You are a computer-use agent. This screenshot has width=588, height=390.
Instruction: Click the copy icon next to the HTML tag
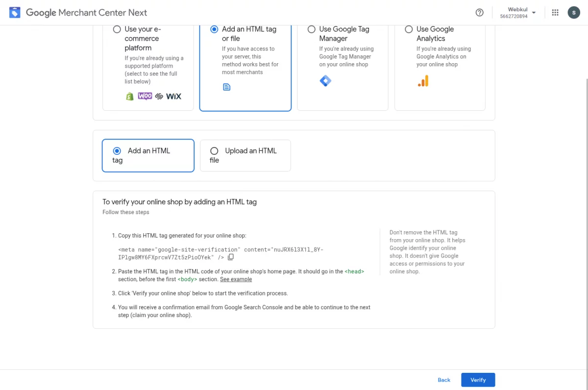231,257
